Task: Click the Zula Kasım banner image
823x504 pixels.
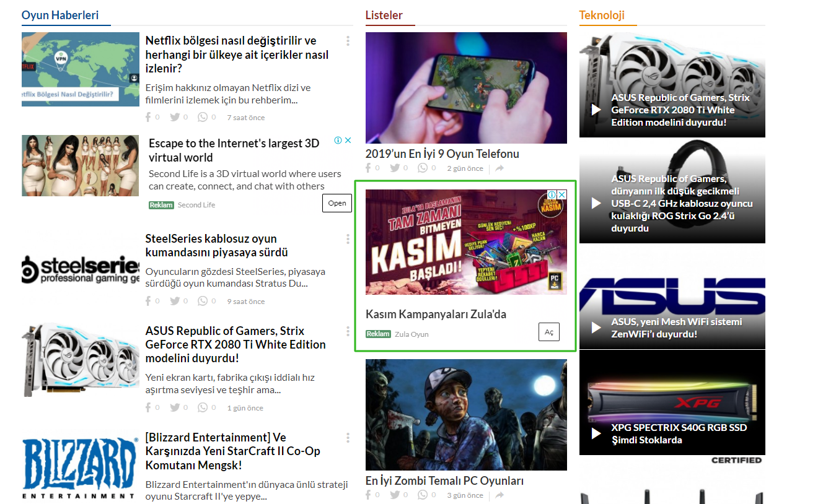Action: (x=466, y=242)
